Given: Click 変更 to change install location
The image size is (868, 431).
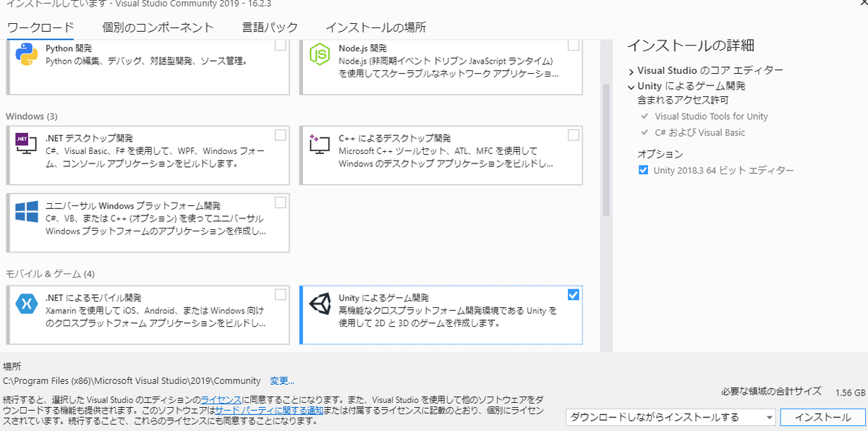Looking at the screenshot, I should [281, 380].
